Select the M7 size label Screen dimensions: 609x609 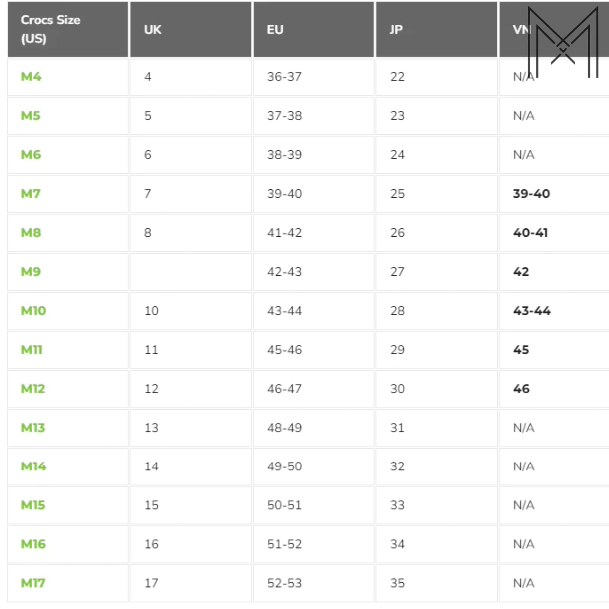click(31, 193)
